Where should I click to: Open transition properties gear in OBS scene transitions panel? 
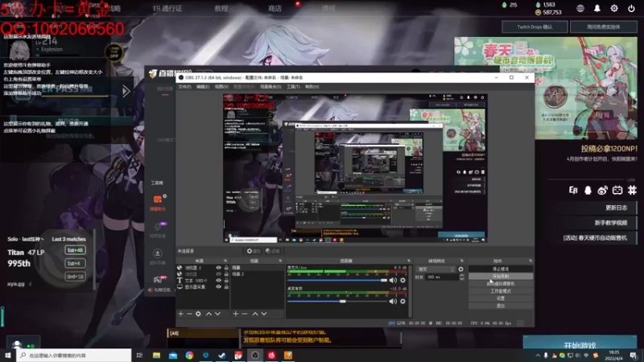tap(460, 269)
